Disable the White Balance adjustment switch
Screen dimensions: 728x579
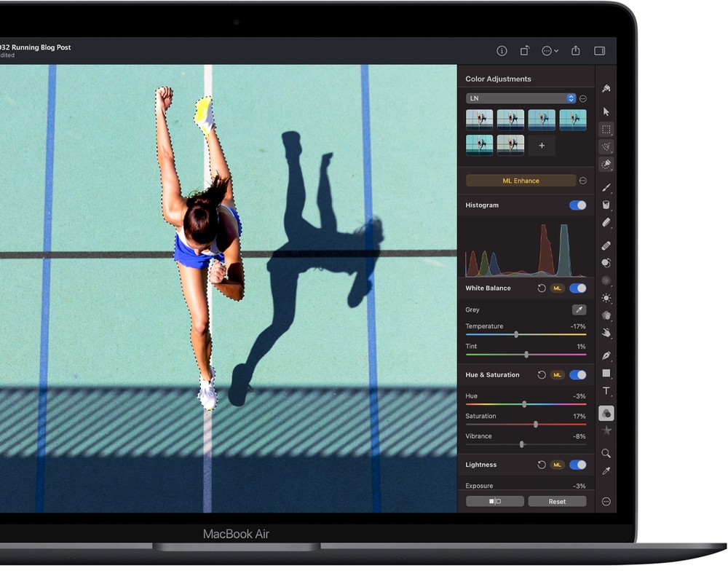pyautogui.click(x=577, y=288)
